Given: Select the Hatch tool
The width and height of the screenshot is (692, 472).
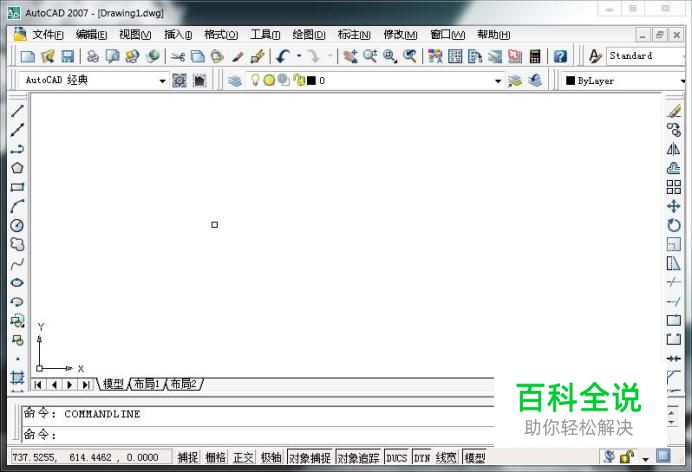Looking at the screenshot, I should click(17, 378).
